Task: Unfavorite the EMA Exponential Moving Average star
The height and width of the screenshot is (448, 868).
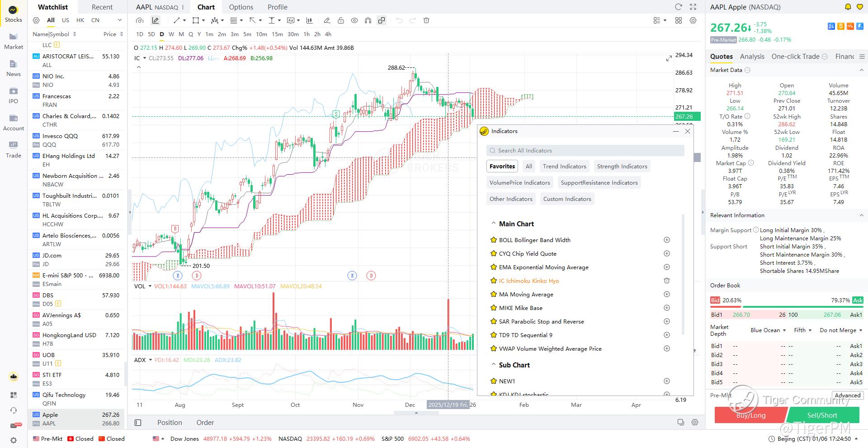Action: point(494,267)
